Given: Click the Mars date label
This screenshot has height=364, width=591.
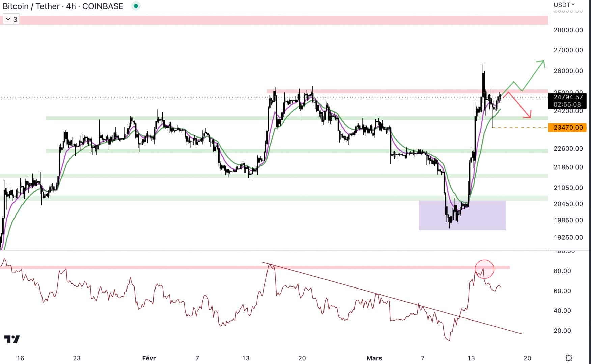Looking at the screenshot, I should click(374, 358).
